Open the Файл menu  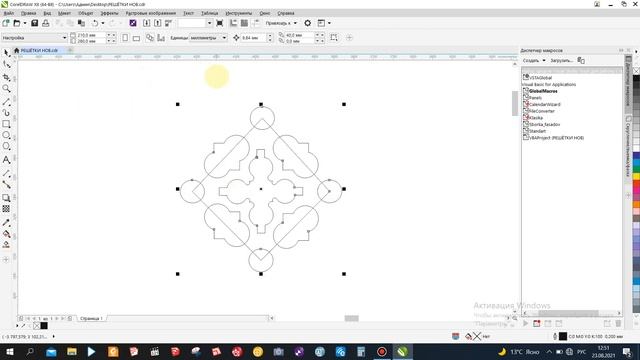9,13
